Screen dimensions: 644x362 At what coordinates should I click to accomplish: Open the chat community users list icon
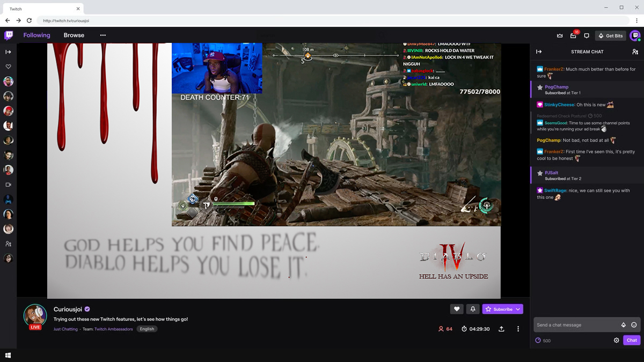click(635, 52)
